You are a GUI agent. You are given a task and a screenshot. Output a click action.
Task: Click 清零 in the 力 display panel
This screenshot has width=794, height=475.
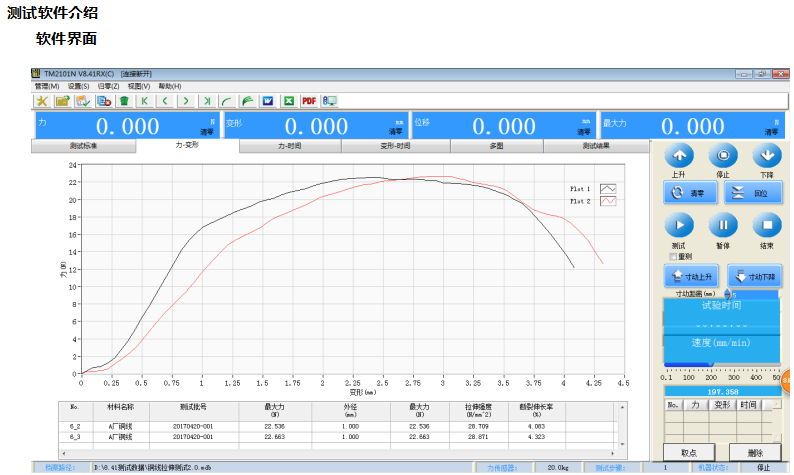(207, 132)
